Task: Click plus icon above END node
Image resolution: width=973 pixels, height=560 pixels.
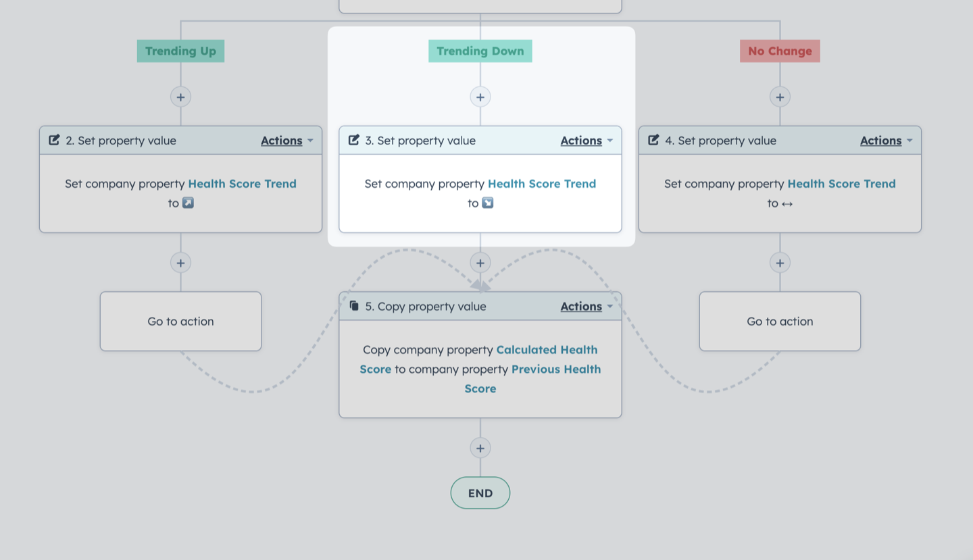Action: (x=480, y=448)
